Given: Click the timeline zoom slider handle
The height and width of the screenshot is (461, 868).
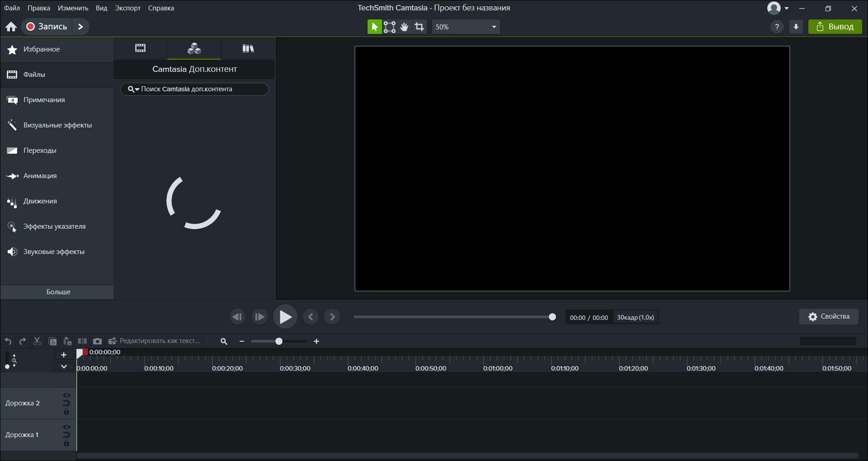Looking at the screenshot, I should click(x=279, y=342).
